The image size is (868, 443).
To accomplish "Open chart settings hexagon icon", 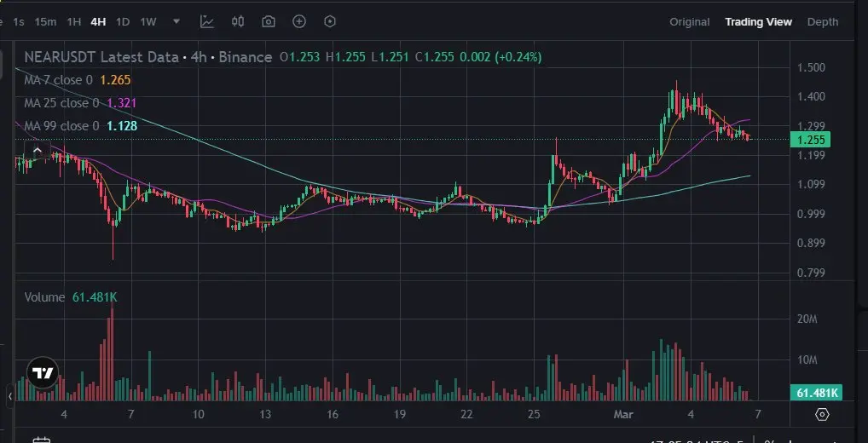I will pos(330,21).
